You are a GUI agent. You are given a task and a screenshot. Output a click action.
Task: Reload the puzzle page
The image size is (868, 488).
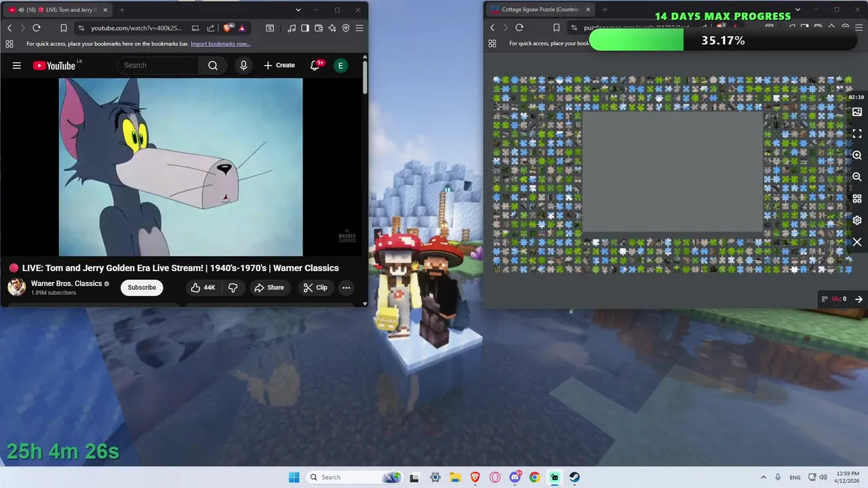click(519, 28)
